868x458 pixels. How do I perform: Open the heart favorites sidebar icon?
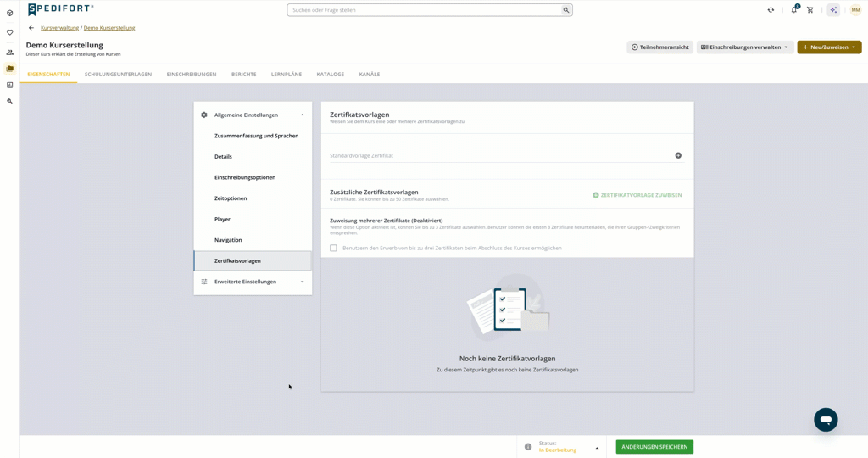coord(9,33)
